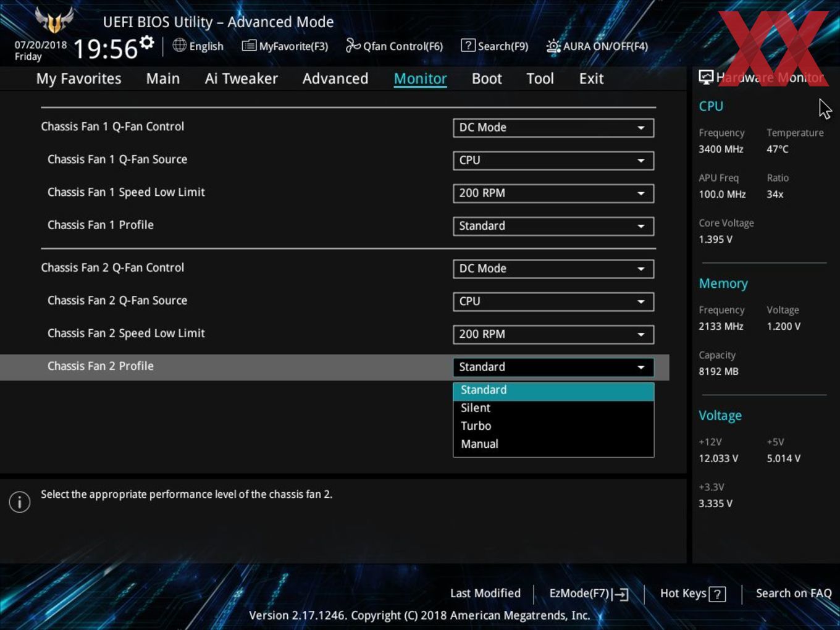Image resolution: width=840 pixels, height=630 pixels.
Task: Choose Standard in profile list
Action: tap(553, 390)
